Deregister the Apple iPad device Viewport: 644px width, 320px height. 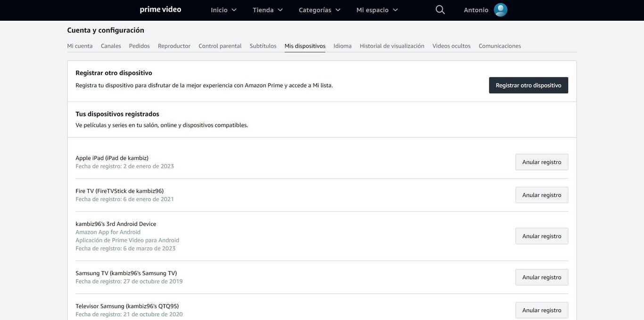541,162
